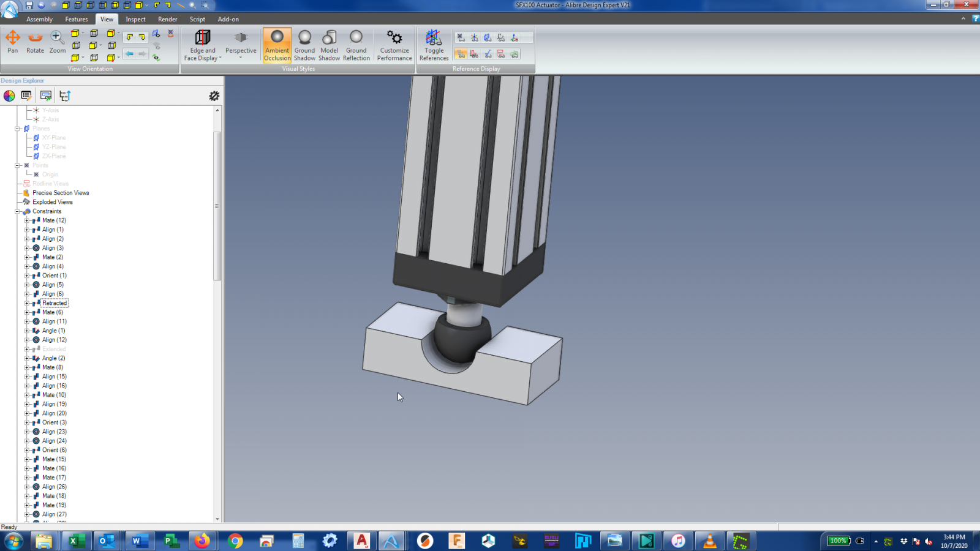980x551 pixels.
Task: Collapse the Constraints tree node
Action: point(18,211)
